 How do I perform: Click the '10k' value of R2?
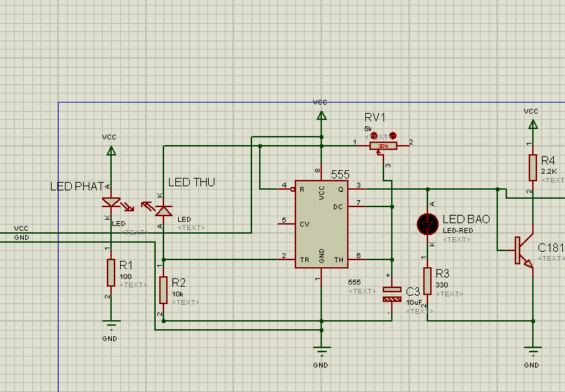coord(177,294)
